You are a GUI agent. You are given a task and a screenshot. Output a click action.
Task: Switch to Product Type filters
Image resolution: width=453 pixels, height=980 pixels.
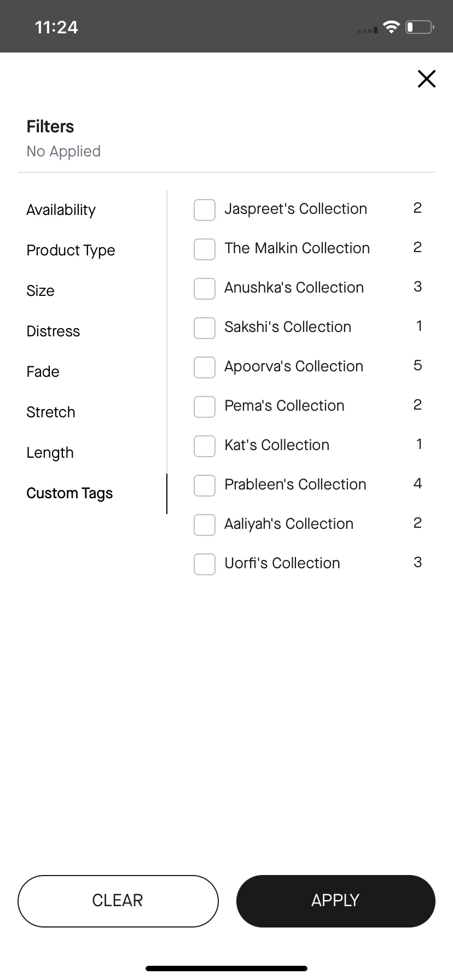coord(71,250)
